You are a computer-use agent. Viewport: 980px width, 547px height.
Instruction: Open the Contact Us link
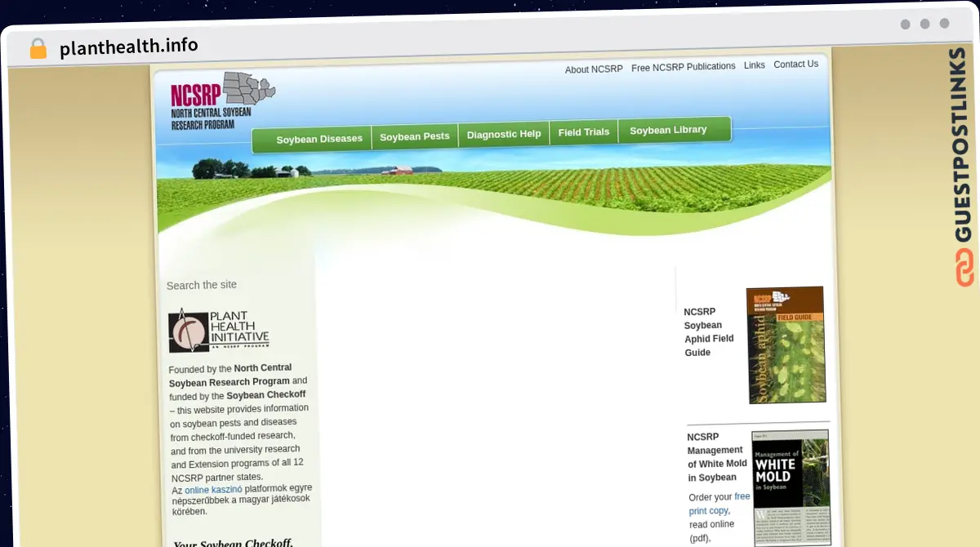(x=795, y=64)
